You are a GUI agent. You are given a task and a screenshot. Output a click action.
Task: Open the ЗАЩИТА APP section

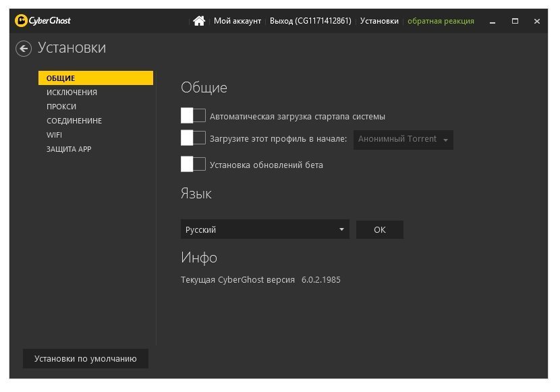click(69, 149)
